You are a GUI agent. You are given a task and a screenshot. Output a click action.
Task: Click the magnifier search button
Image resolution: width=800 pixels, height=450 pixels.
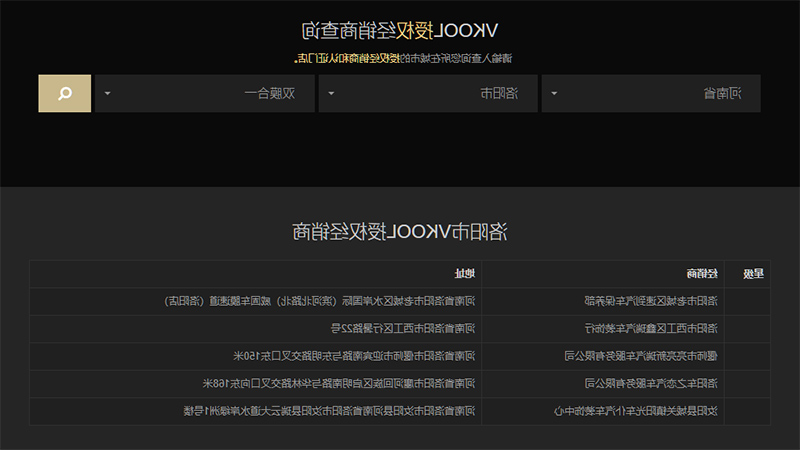click(65, 93)
